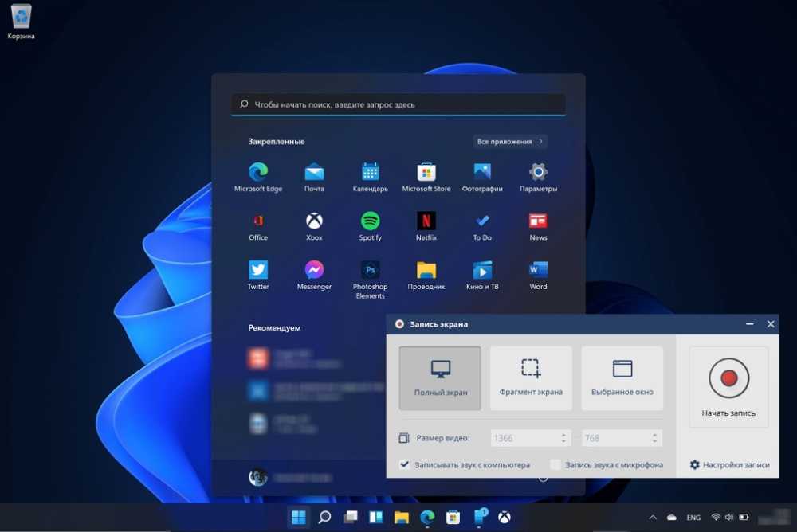Click video width 1366 stepper arrows

tap(563, 438)
